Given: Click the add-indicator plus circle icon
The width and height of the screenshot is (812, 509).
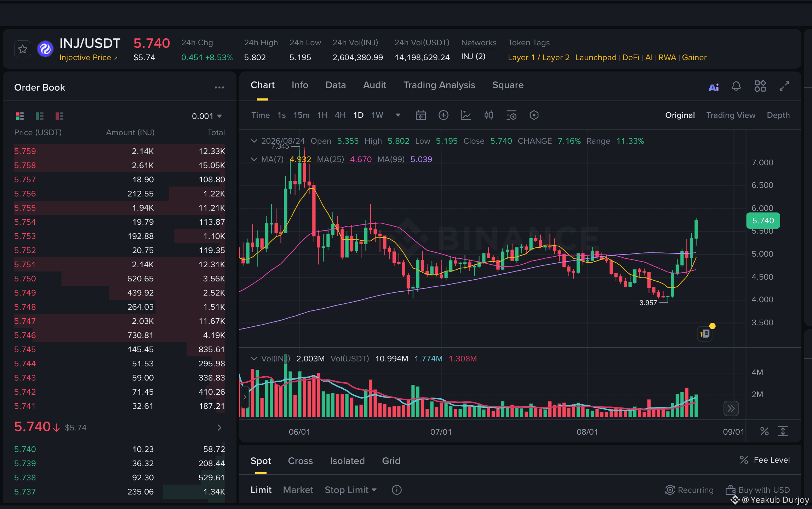Looking at the screenshot, I should pyautogui.click(x=444, y=115).
